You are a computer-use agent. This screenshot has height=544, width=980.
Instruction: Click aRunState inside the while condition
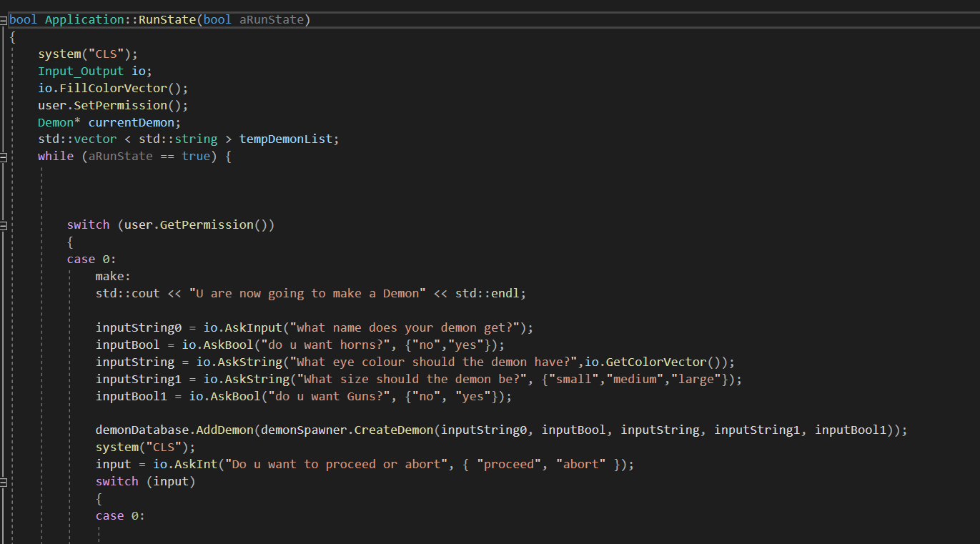120,156
